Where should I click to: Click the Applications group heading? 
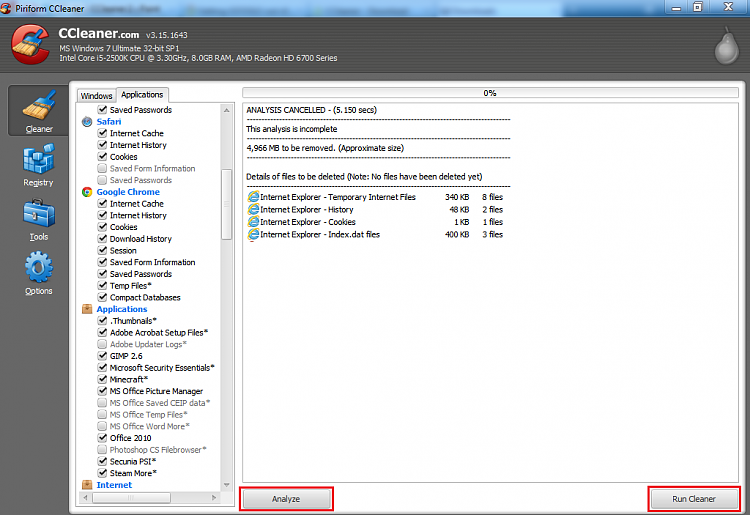coord(121,309)
